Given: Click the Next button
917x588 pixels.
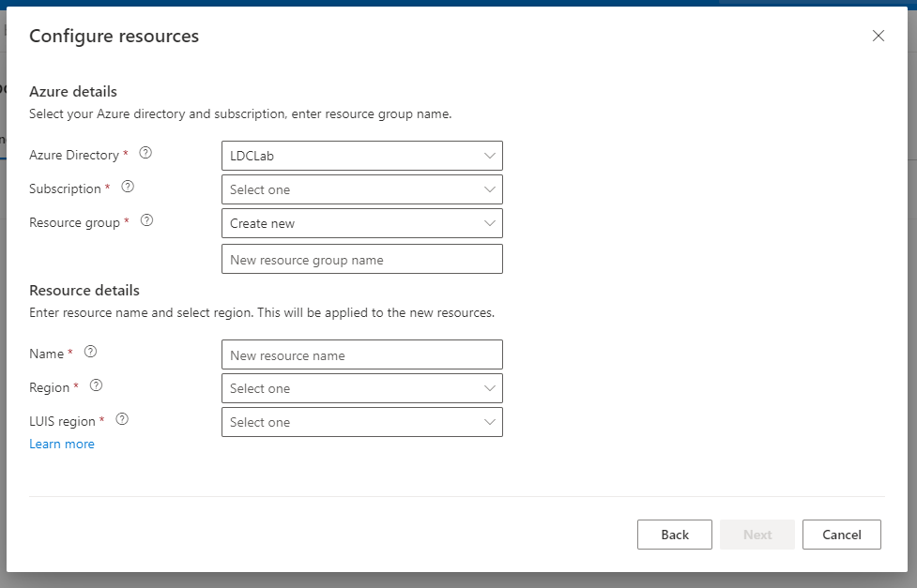Looking at the screenshot, I should (757, 534).
